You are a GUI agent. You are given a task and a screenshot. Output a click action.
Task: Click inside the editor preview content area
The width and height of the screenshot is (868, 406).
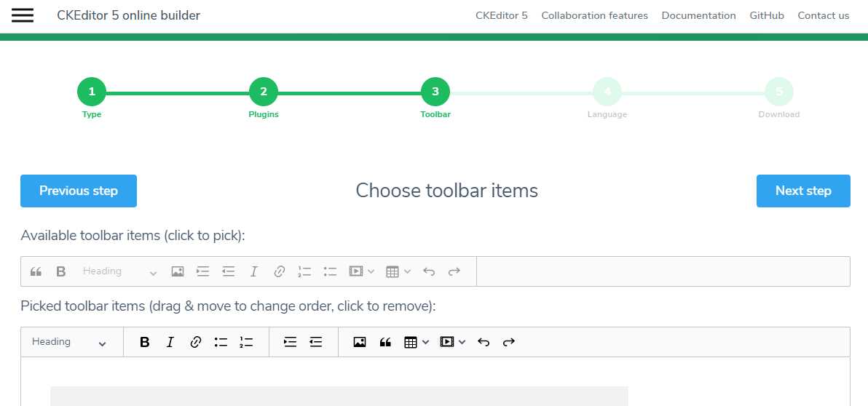point(435,382)
